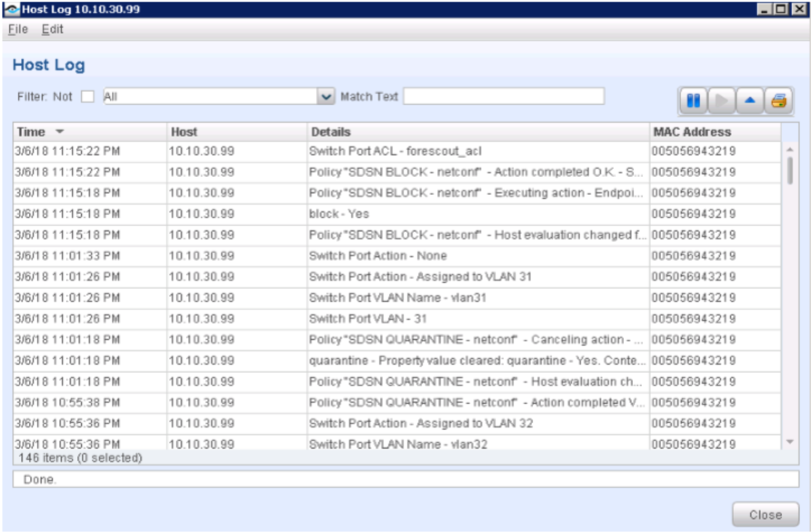Sort by the Time column header
The image size is (811, 532).
point(90,132)
